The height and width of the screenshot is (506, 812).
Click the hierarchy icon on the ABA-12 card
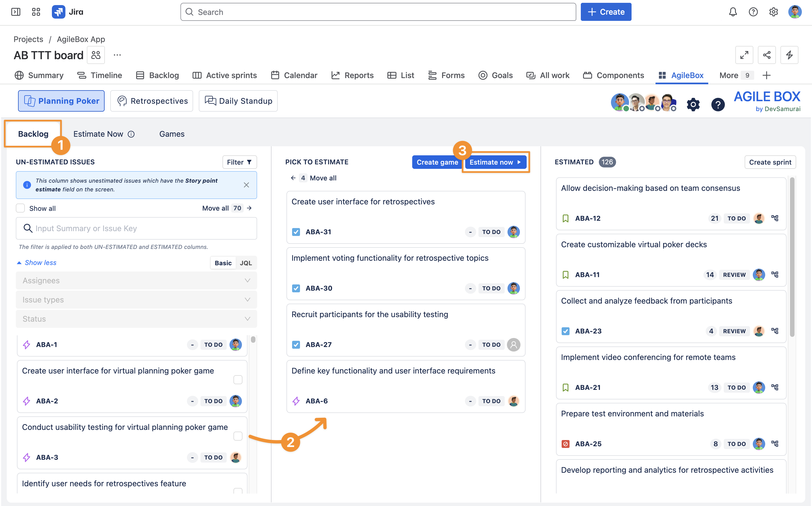click(x=775, y=218)
